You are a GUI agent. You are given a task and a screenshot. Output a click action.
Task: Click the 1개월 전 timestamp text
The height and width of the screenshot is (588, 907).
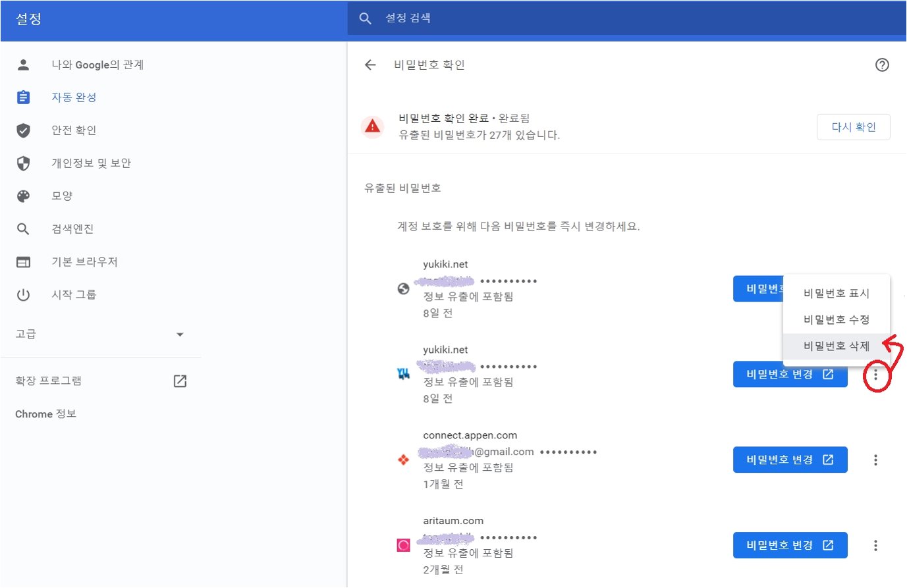click(443, 484)
